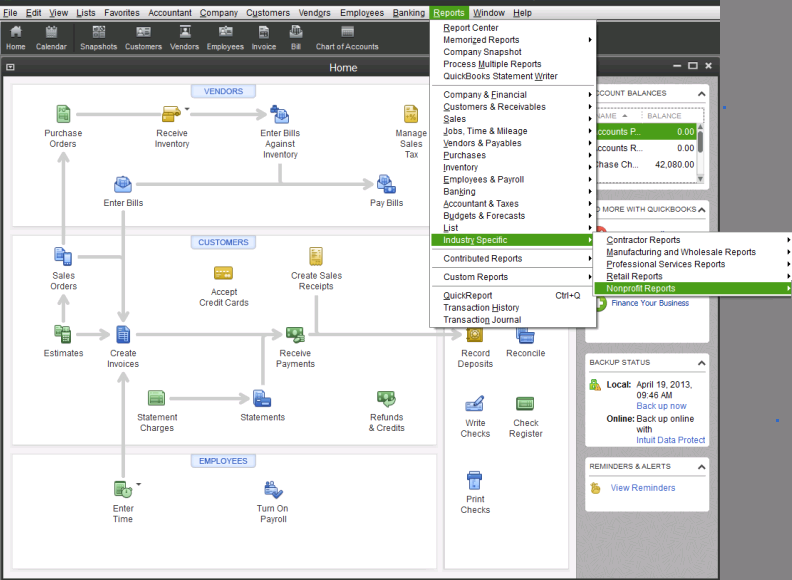
Task: Open Employees toolbar icon
Action: (x=225, y=37)
